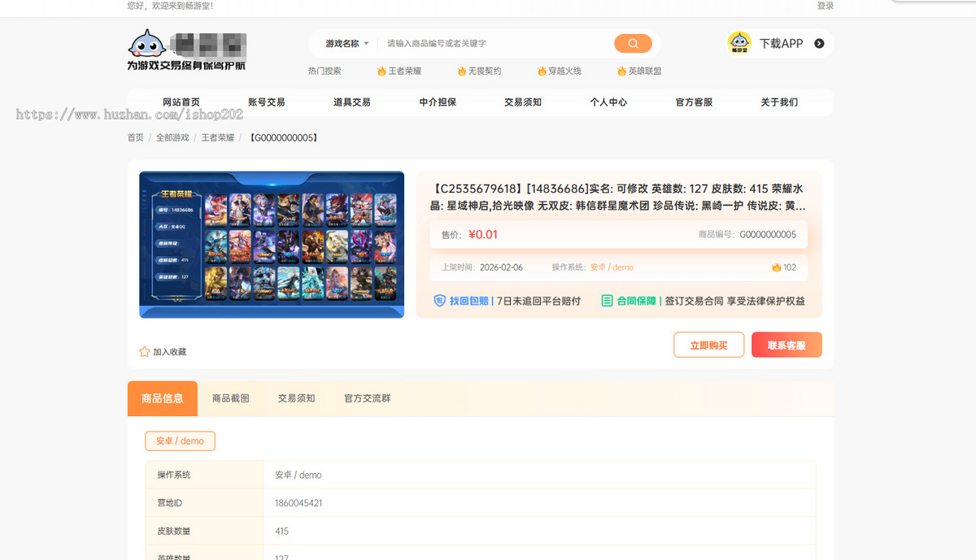Viewport: 976px width, 560px height.
Task: Focus the product keyword search field
Action: [x=496, y=44]
